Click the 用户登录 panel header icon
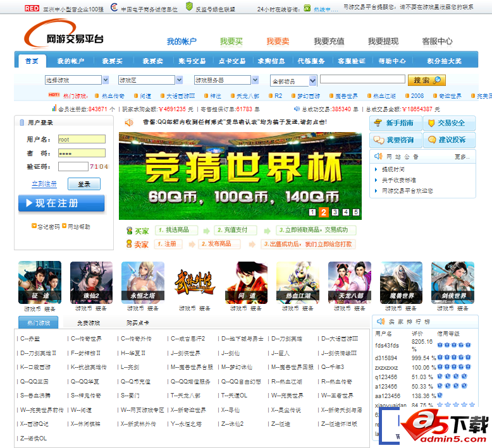This screenshot has height=448, width=492. point(22,123)
